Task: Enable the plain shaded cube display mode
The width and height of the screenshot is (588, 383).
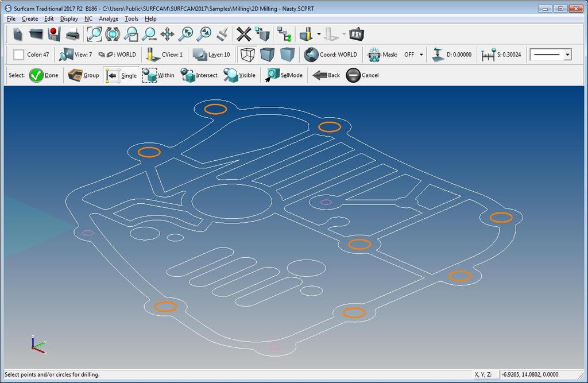Action: click(287, 55)
